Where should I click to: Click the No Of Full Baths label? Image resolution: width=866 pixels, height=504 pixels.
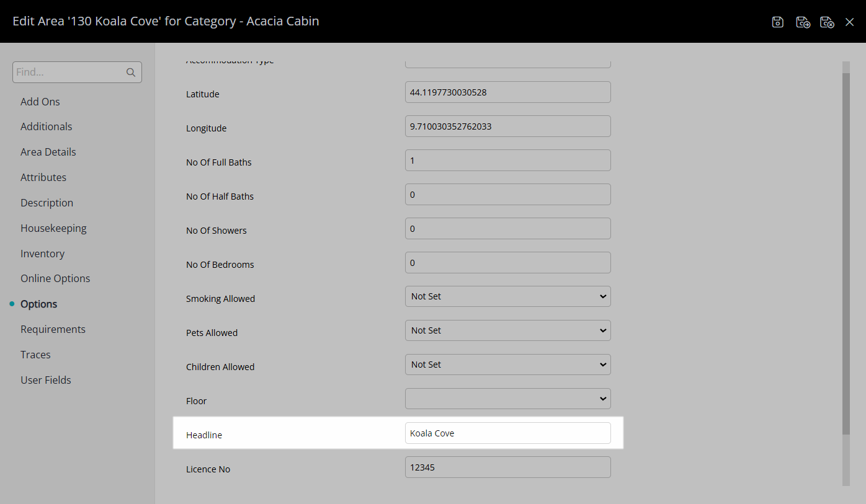(x=219, y=162)
